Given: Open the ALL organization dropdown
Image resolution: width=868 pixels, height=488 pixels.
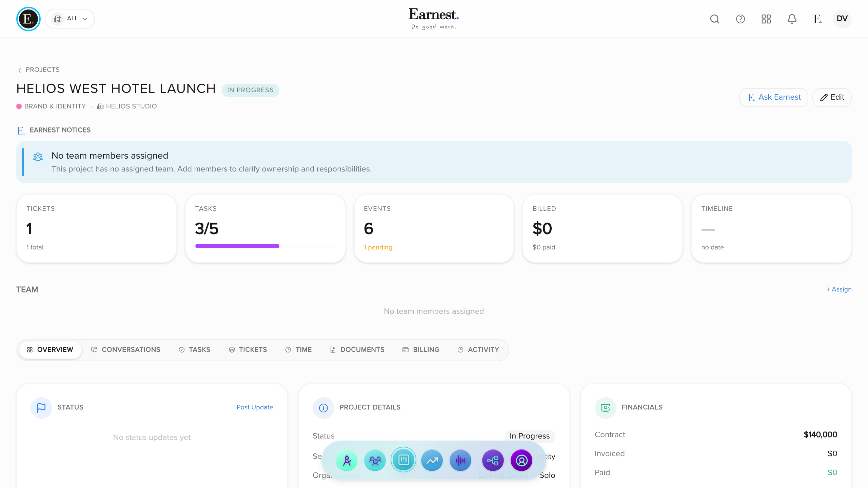Looking at the screenshot, I should [70, 19].
